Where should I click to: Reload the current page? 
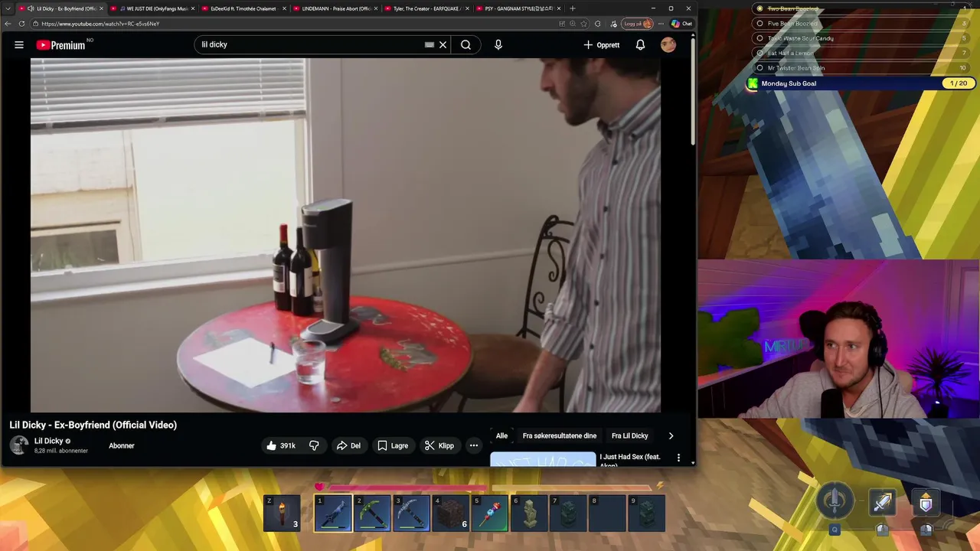pos(21,24)
